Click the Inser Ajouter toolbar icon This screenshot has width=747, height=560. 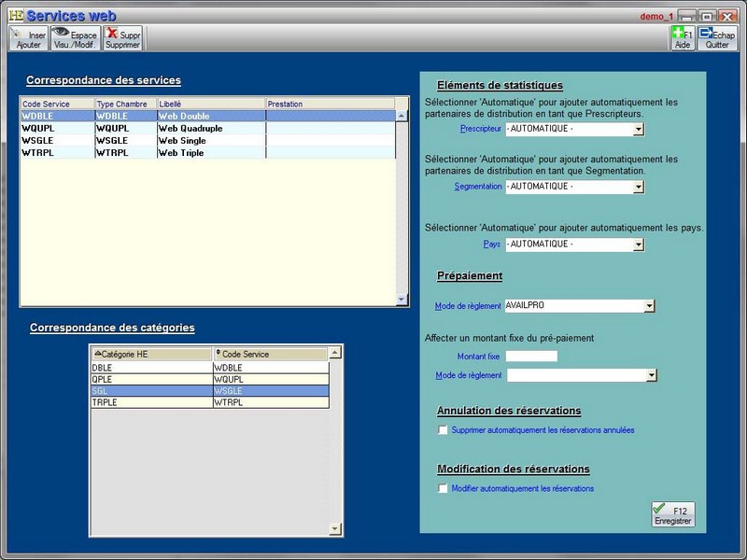[x=27, y=38]
